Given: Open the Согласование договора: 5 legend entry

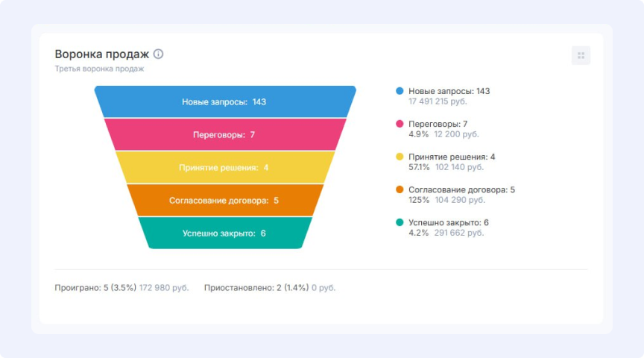Looking at the screenshot, I should (x=461, y=189).
